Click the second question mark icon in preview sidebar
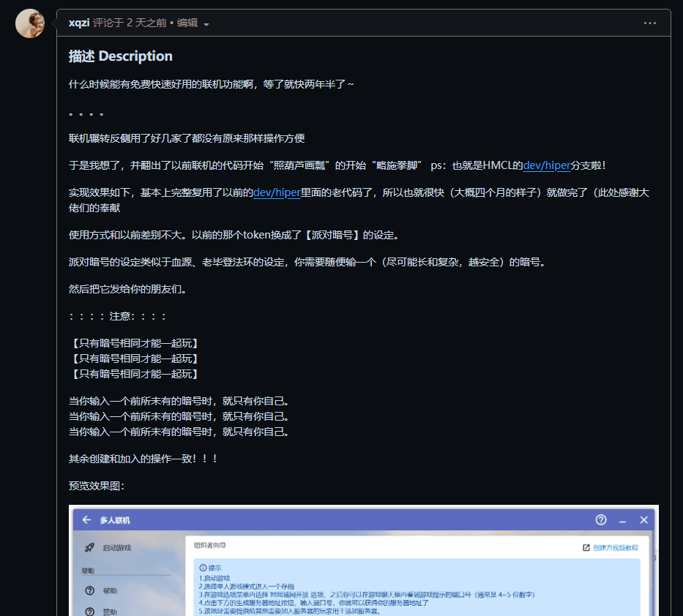This screenshot has width=683, height=616. (89, 611)
